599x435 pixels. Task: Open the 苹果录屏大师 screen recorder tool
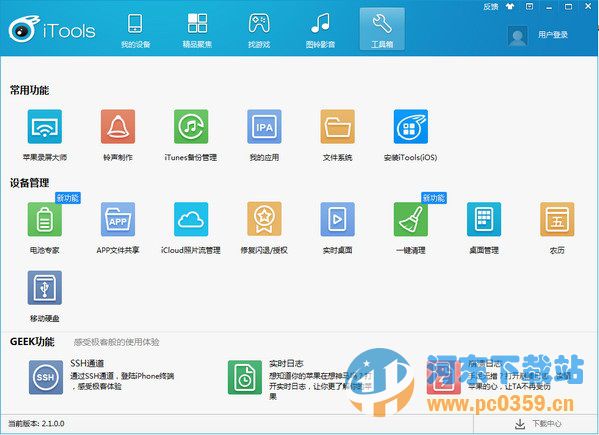(45, 126)
